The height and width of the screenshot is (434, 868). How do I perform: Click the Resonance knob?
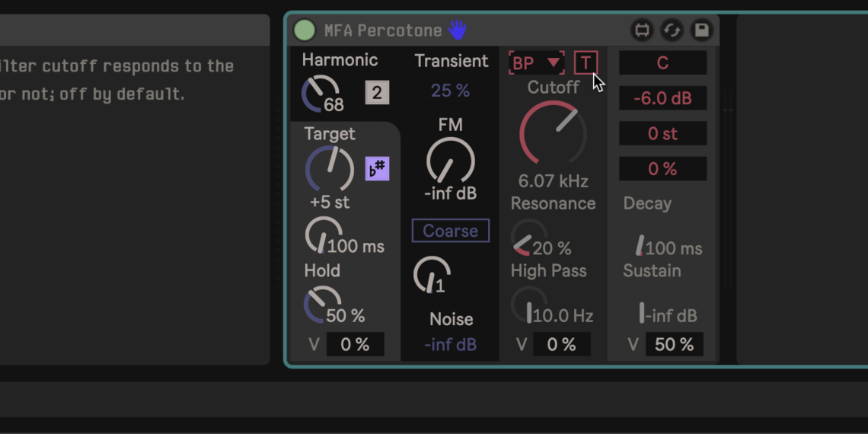[528, 238]
